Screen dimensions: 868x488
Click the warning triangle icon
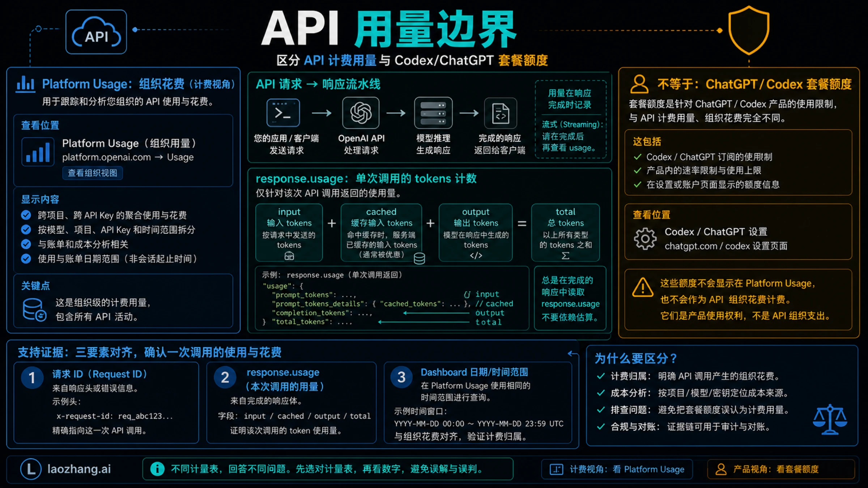[x=643, y=288]
